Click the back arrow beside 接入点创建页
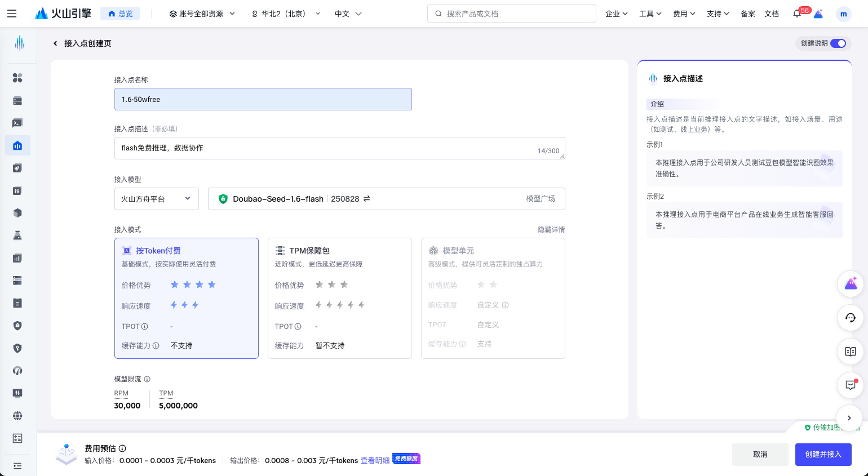 pyautogui.click(x=55, y=43)
